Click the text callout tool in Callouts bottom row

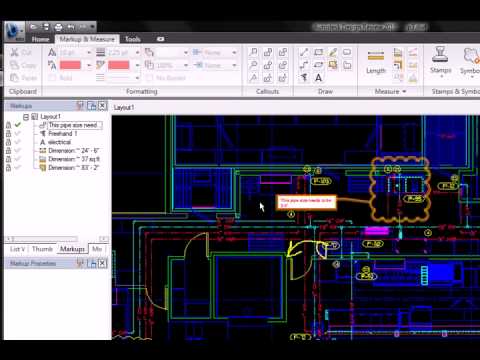253,78
